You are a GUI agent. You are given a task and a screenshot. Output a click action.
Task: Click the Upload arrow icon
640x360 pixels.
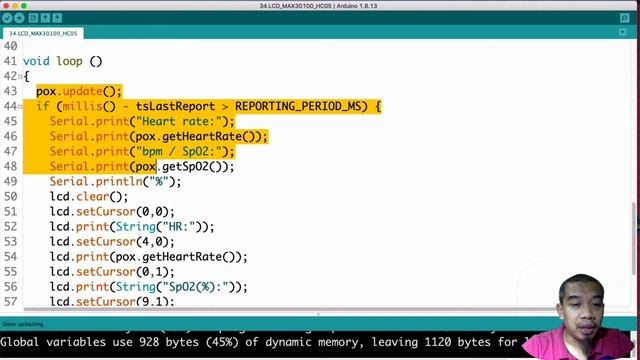click(x=19, y=18)
